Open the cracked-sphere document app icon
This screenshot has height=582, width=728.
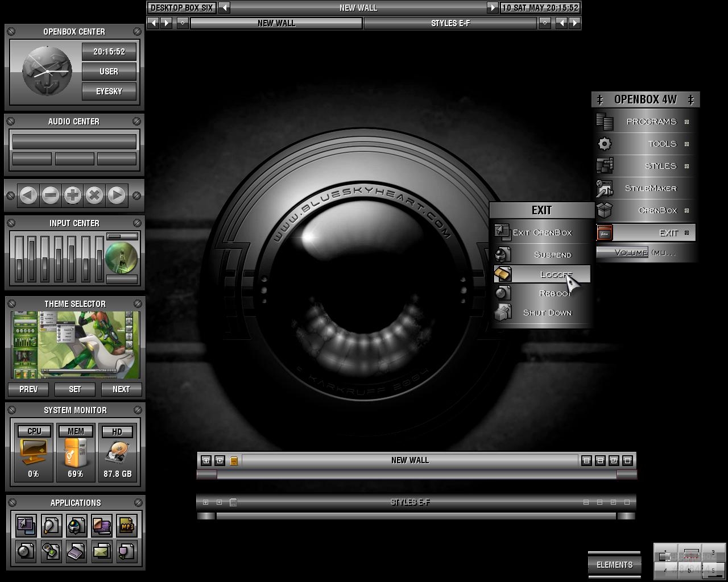(26, 551)
